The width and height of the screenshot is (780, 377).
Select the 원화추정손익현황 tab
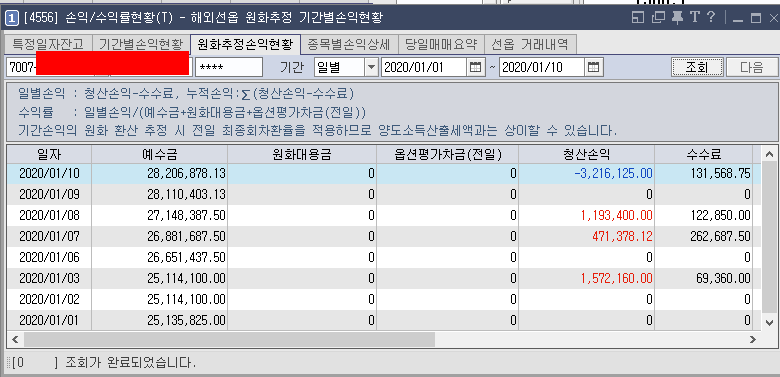[245, 45]
